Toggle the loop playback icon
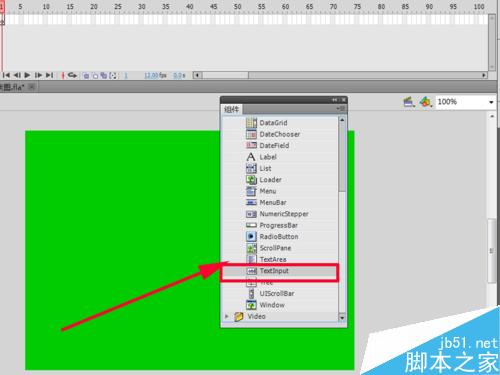This screenshot has height=375, width=500. (72, 75)
